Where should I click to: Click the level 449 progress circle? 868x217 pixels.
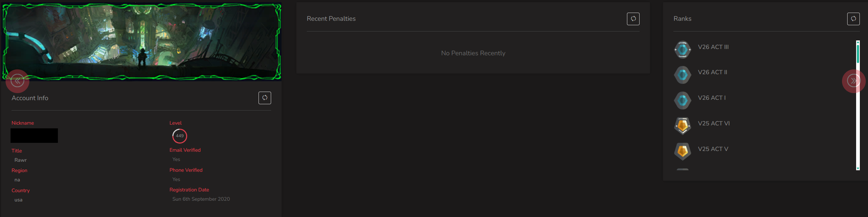tap(180, 136)
